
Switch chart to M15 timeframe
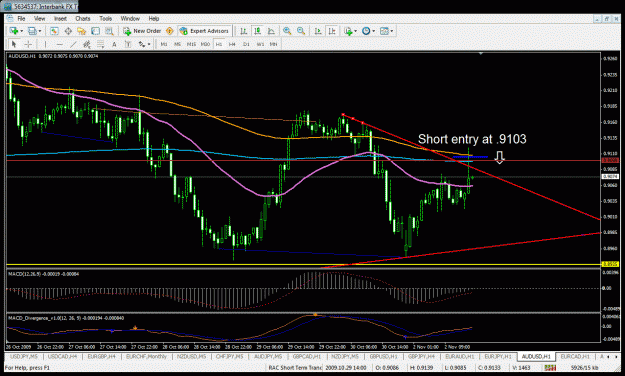(191, 44)
